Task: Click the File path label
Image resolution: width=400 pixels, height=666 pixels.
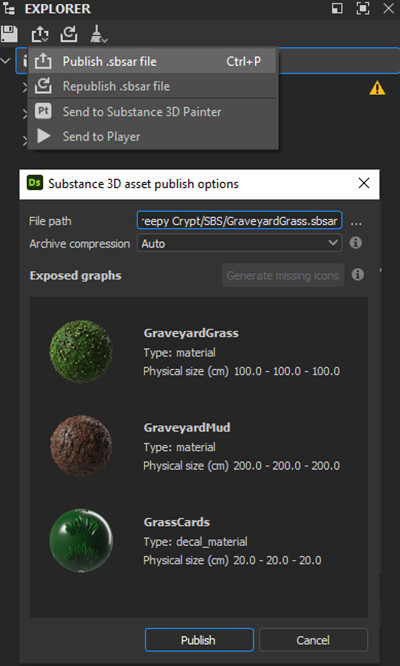Action: coord(50,221)
